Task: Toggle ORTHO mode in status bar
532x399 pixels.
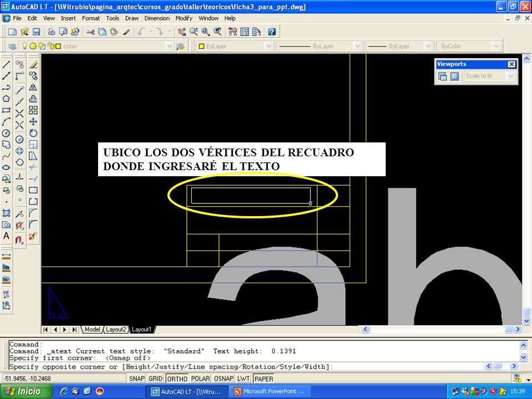Action: (x=177, y=378)
